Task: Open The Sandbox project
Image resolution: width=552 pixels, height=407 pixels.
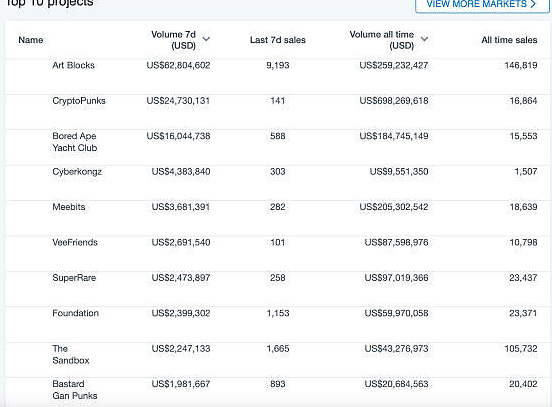Action: click(x=71, y=355)
